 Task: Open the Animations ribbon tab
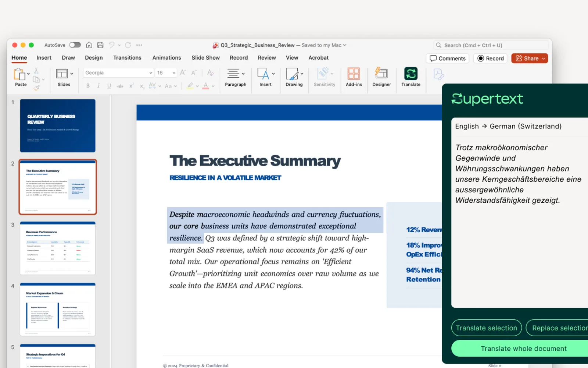pos(166,58)
